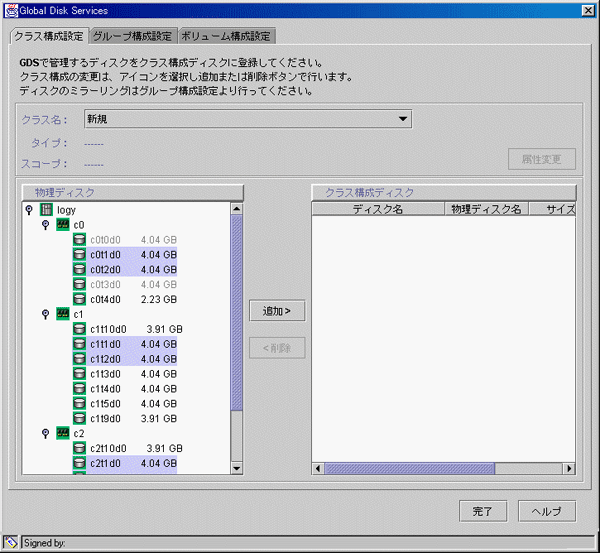The image size is (600, 553).
Task: Select c1t2d0 disk row
Action: pyautogui.click(x=125, y=359)
